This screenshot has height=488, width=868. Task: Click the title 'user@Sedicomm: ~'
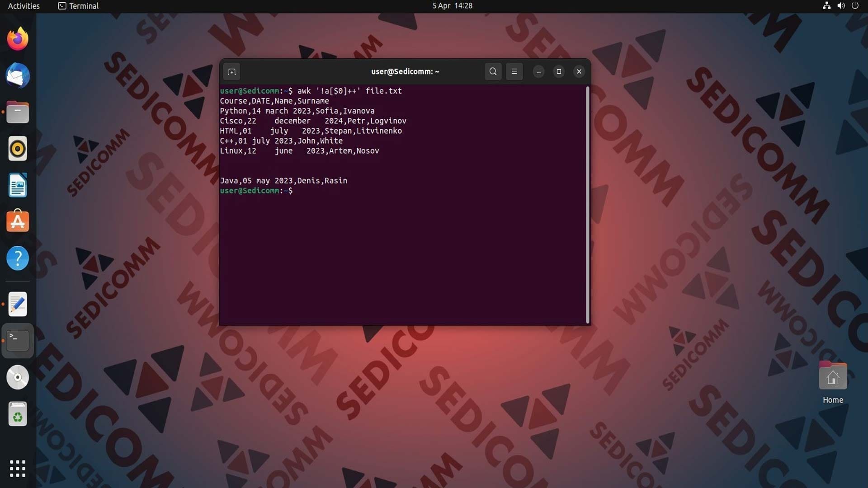coord(405,71)
